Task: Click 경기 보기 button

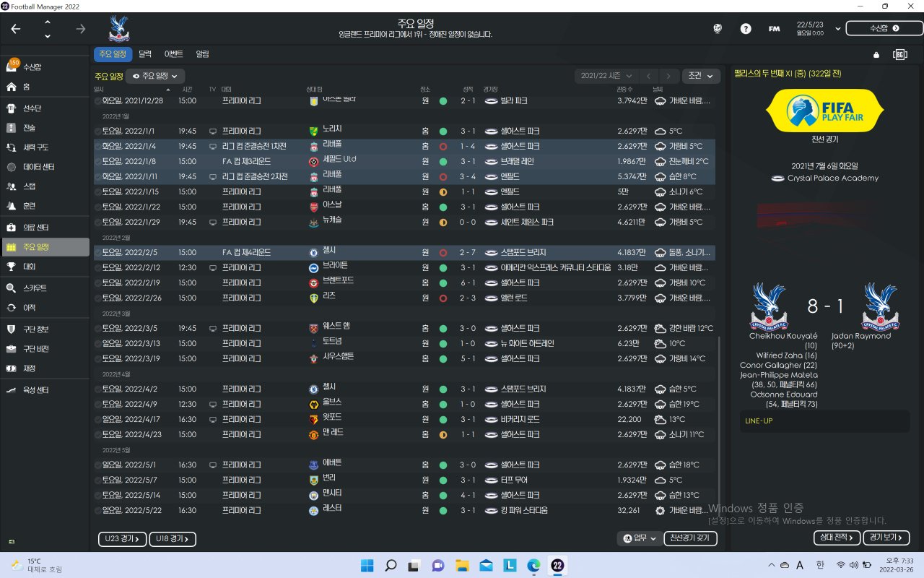Action: (x=886, y=538)
